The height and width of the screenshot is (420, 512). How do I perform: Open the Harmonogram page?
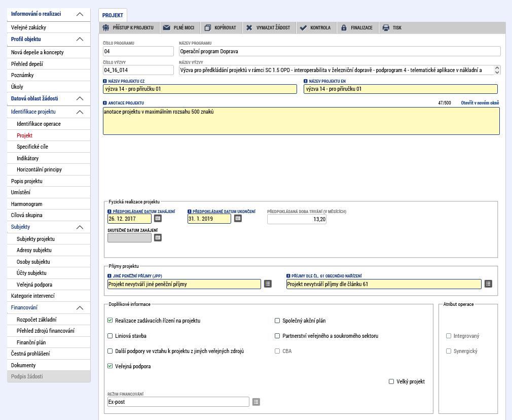click(49, 204)
